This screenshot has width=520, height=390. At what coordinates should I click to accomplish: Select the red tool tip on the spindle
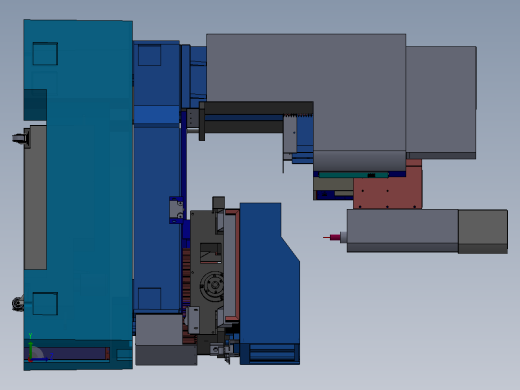click(331, 237)
